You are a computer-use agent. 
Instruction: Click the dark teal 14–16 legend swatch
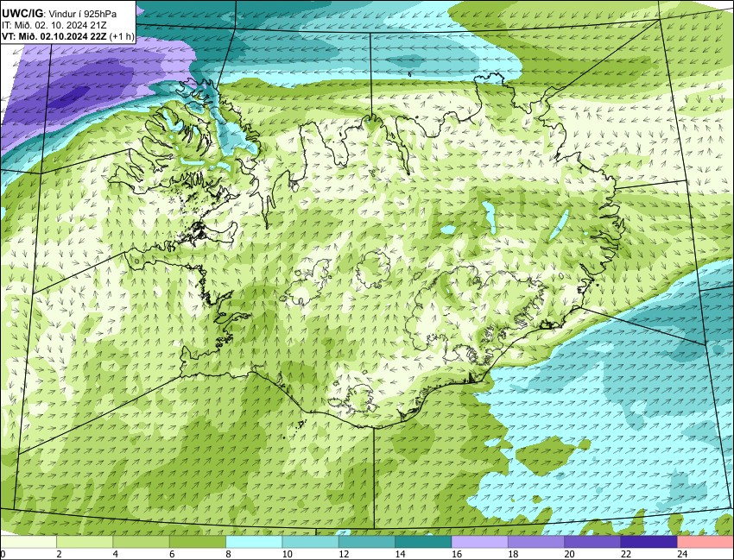(423, 542)
